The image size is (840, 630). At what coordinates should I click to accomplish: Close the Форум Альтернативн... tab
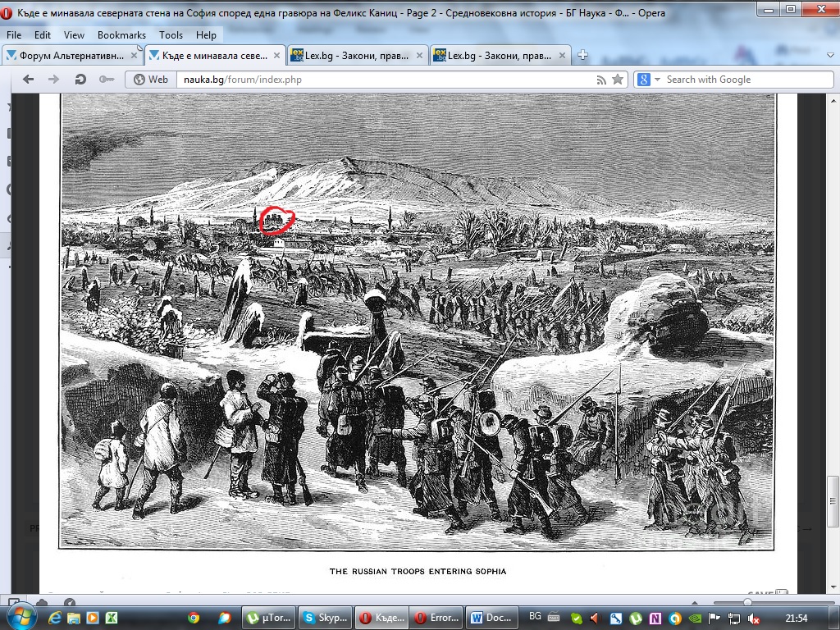click(x=135, y=55)
